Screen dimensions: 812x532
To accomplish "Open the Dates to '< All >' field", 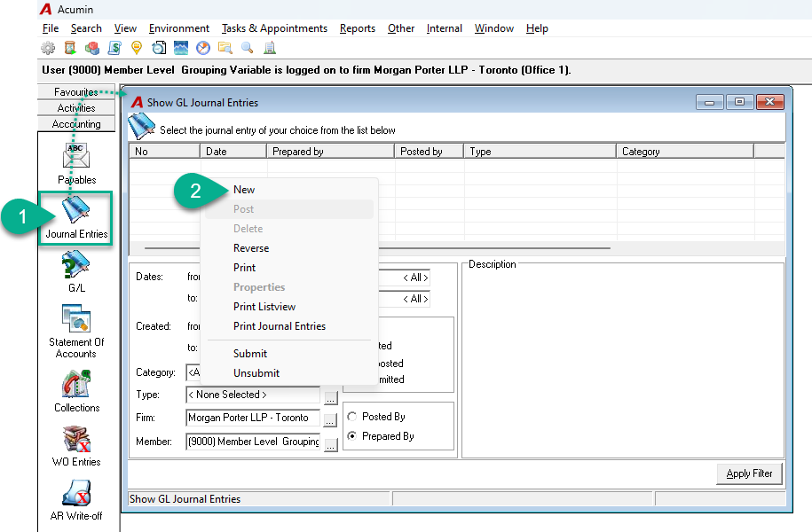I will point(404,299).
